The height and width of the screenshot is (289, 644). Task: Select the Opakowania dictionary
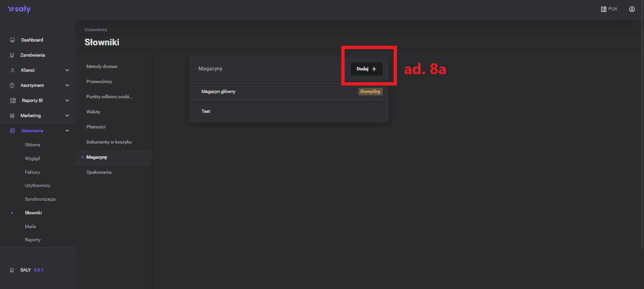[x=99, y=172]
